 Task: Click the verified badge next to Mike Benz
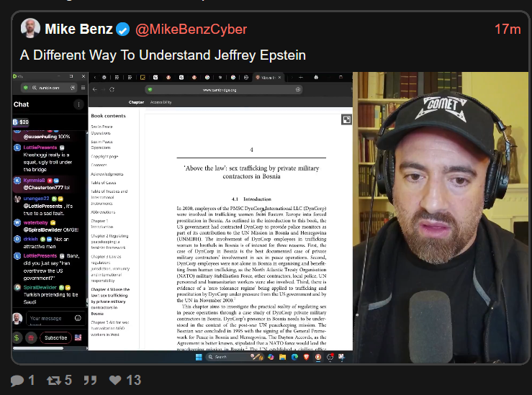(x=122, y=29)
